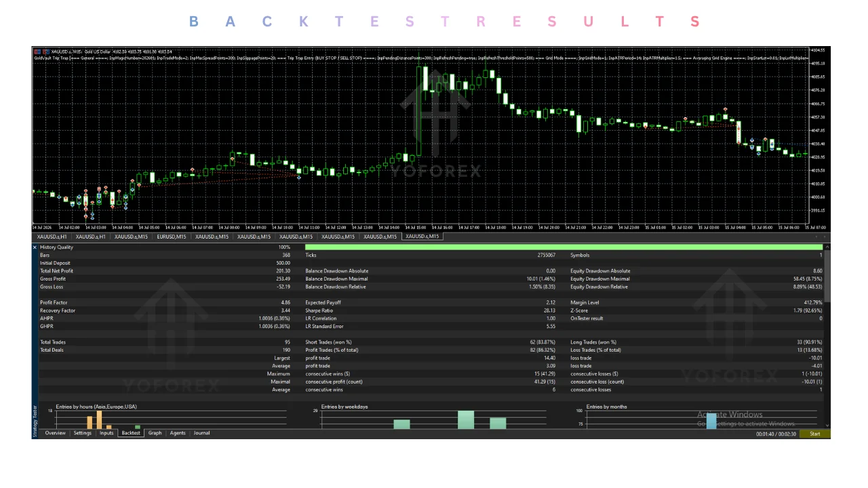
Task: Select the LR Standard Error value 5.55
Action: 551,326
